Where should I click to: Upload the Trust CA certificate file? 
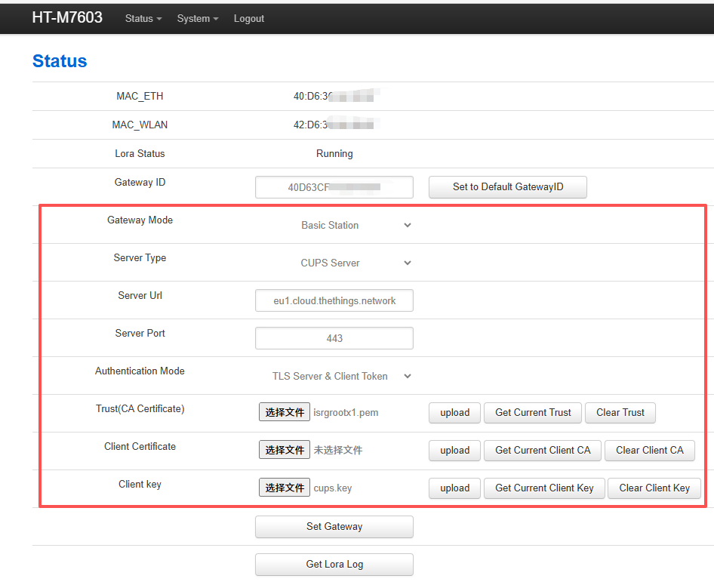(454, 413)
